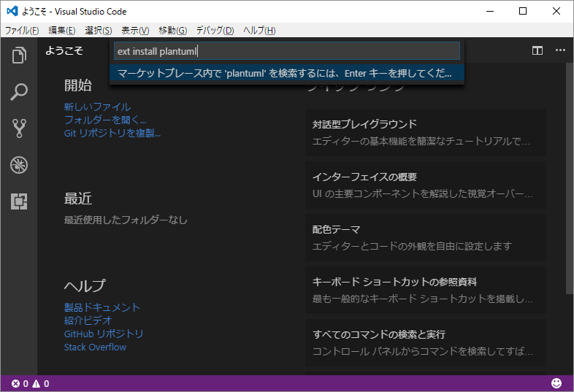Open the 製品ドキュメント link
The height and width of the screenshot is (392, 574).
click(102, 307)
